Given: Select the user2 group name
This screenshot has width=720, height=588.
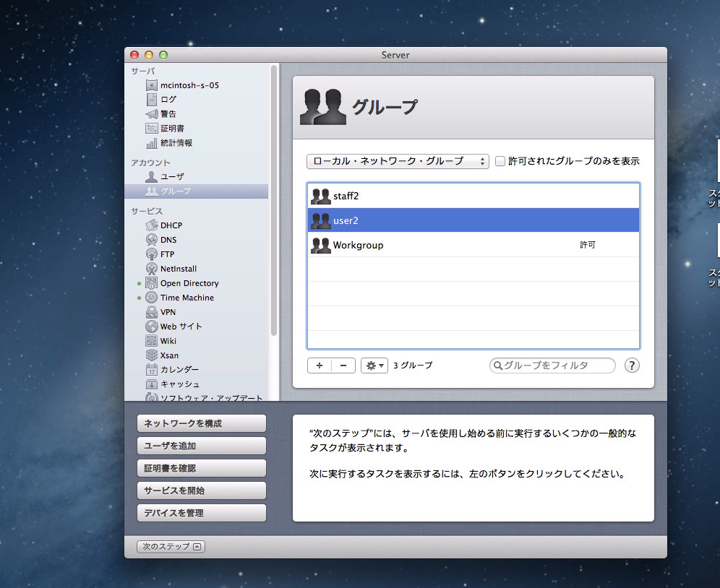Looking at the screenshot, I should (x=346, y=221).
